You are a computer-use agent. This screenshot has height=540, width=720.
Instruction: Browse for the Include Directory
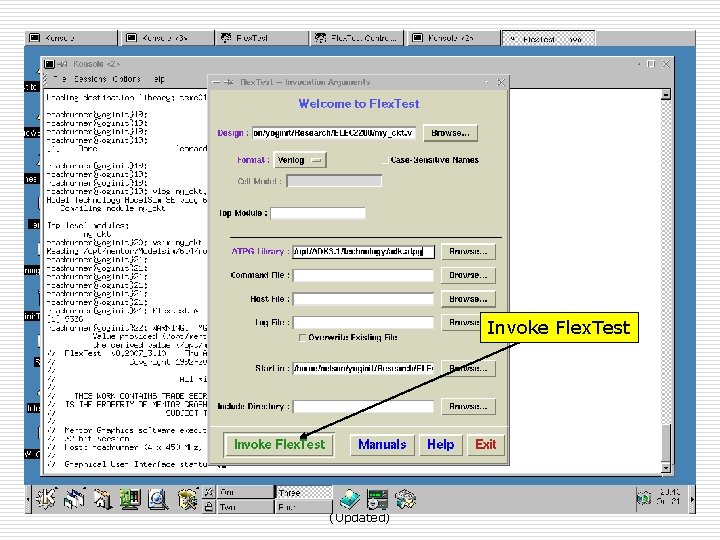click(468, 406)
